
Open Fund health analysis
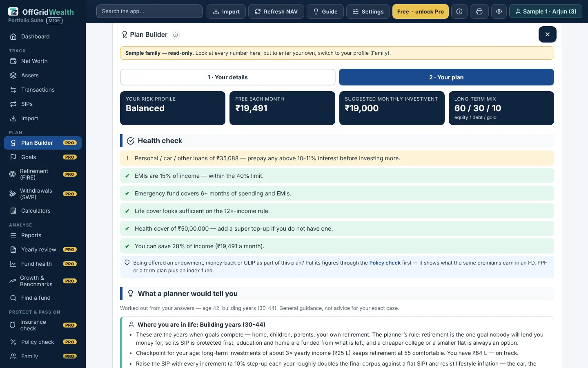43,264
